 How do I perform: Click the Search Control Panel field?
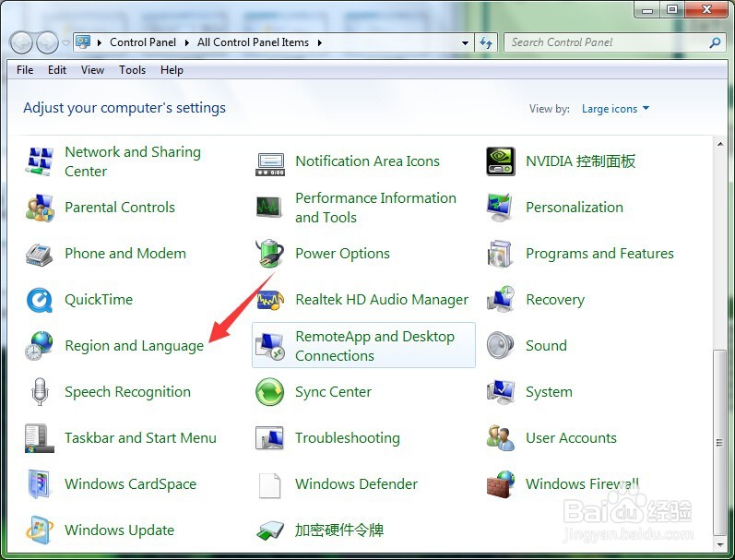[614, 42]
